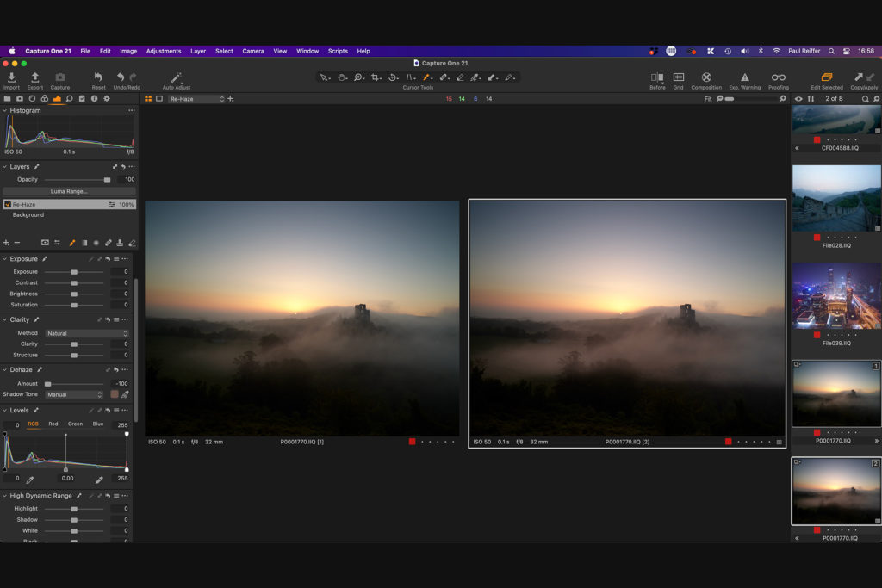The image size is (882, 588).
Task: Open the Exposure tool tab
Action: tap(57, 98)
